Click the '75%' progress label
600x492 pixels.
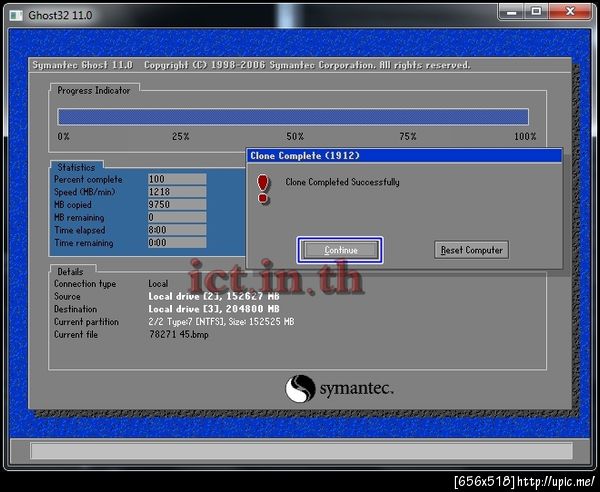tap(408, 137)
